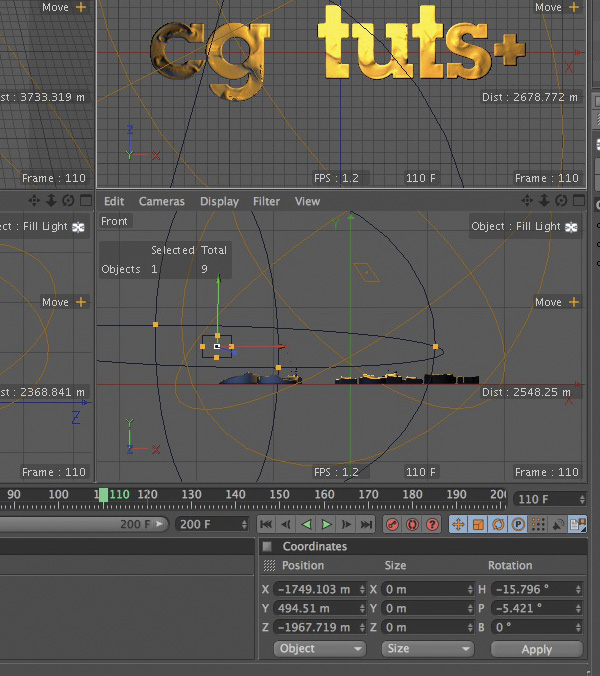600x676 pixels.
Task: Click Fill Light icon in left viewport HUD
Action: click(78, 227)
